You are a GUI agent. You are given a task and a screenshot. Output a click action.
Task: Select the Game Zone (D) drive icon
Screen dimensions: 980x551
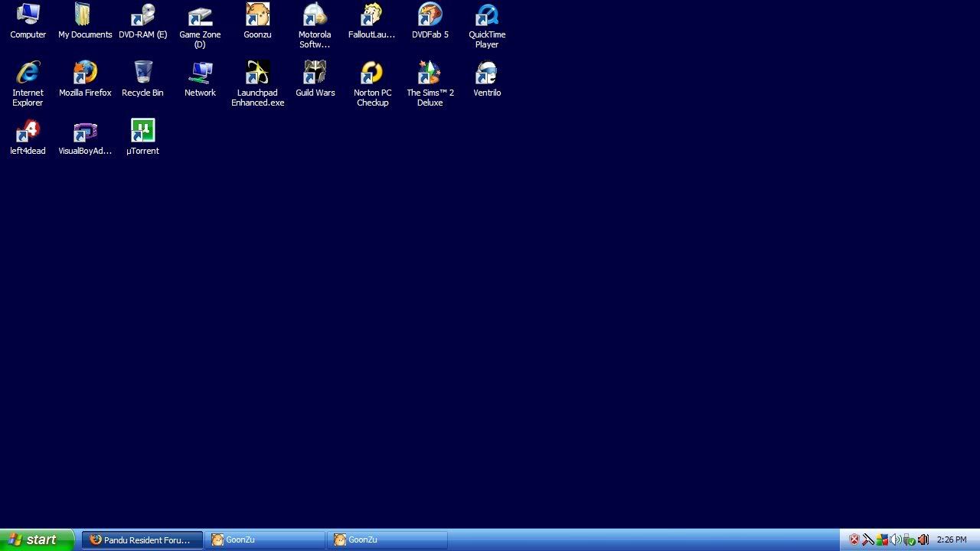click(x=200, y=26)
